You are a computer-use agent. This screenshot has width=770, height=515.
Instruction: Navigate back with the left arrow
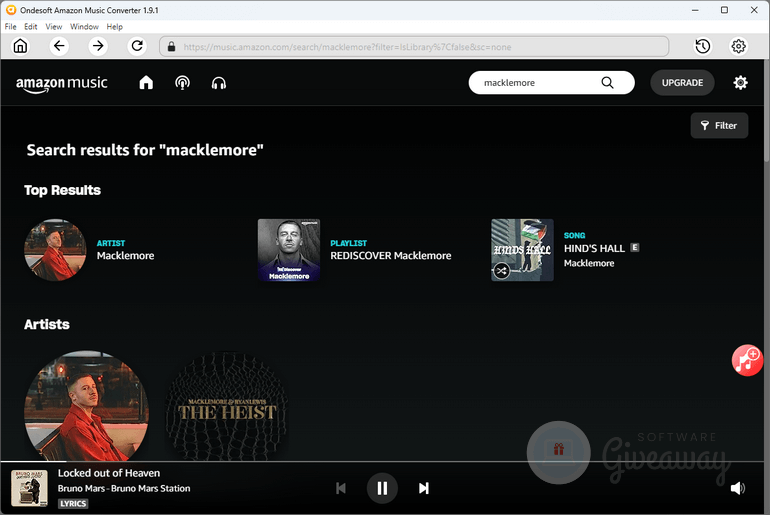point(59,46)
